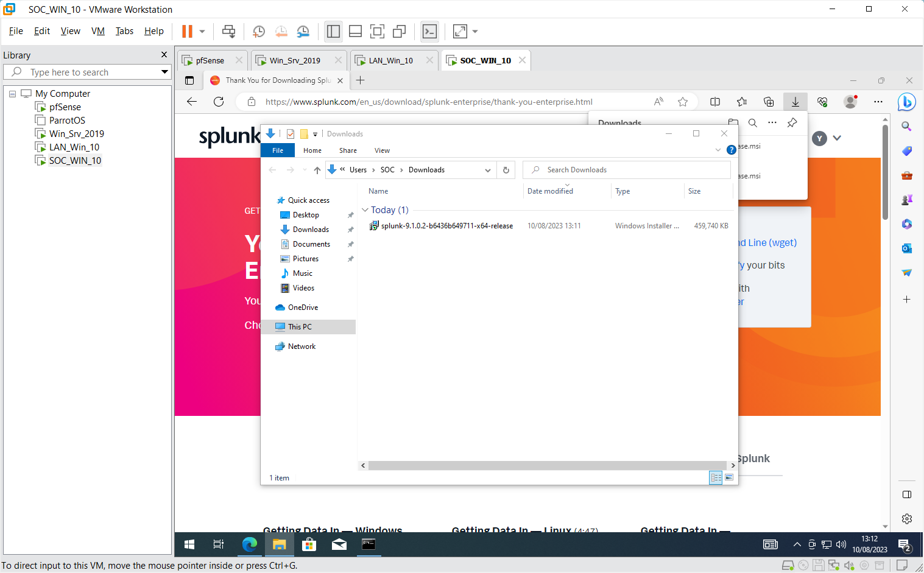The height and width of the screenshot is (573, 924).
Task: Toggle the Edge downloads flyout button
Action: click(x=795, y=102)
